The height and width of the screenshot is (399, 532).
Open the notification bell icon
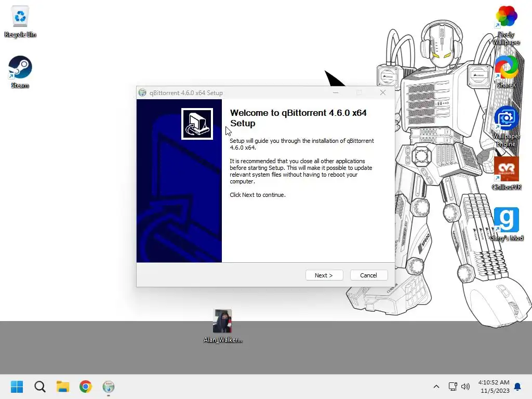tap(518, 387)
